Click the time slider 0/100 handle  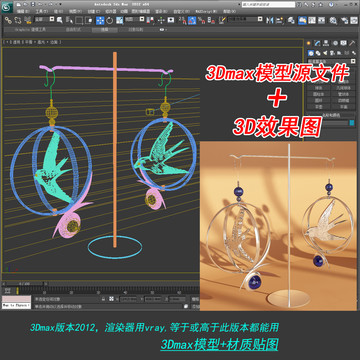(24, 284)
